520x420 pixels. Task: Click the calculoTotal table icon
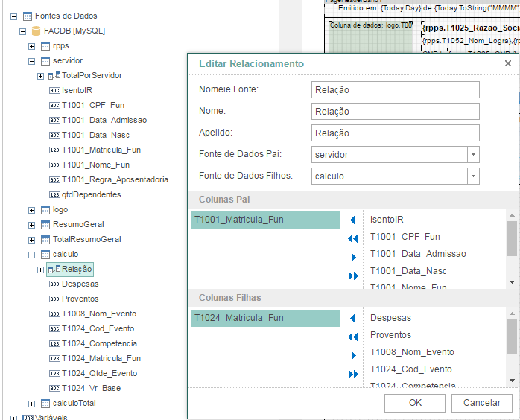pyautogui.click(x=45, y=404)
